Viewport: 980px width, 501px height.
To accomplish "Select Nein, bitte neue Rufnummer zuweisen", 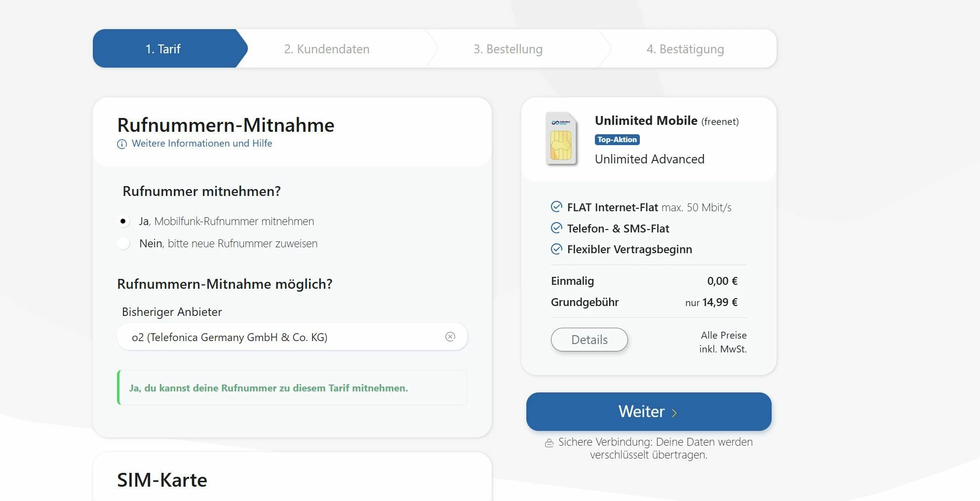I will click(x=123, y=243).
